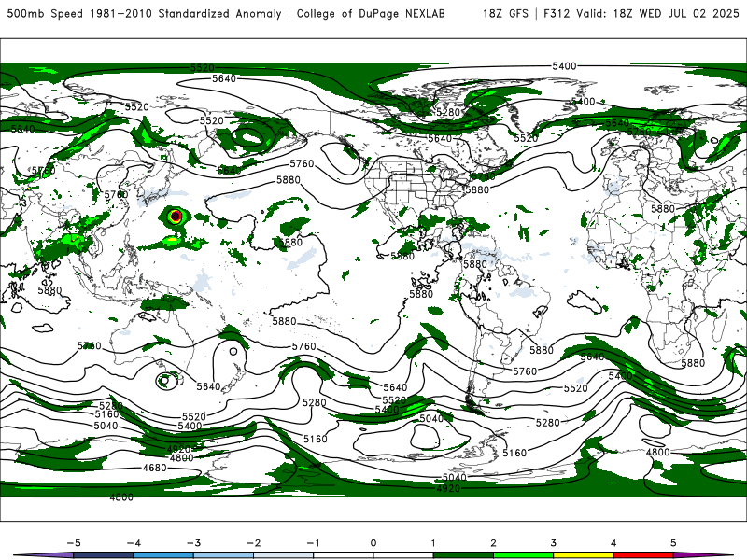This screenshot has width=747, height=560.
Task: Click the '4680' contour label
Action: [x=155, y=469]
